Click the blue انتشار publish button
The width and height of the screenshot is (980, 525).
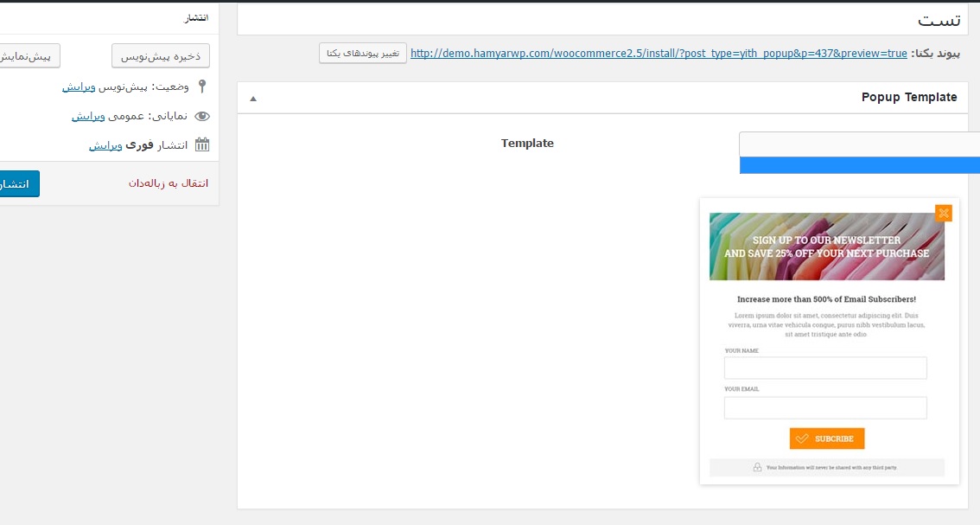click(19, 184)
